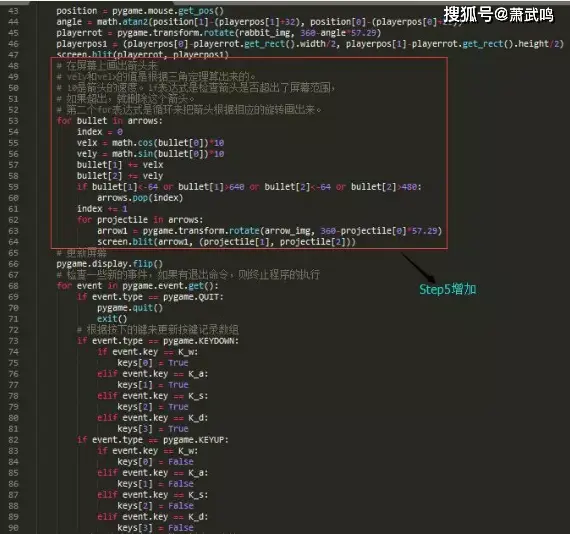Click 'for projectile in arrows:' line
This screenshot has height=534, width=570.
[140, 220]
